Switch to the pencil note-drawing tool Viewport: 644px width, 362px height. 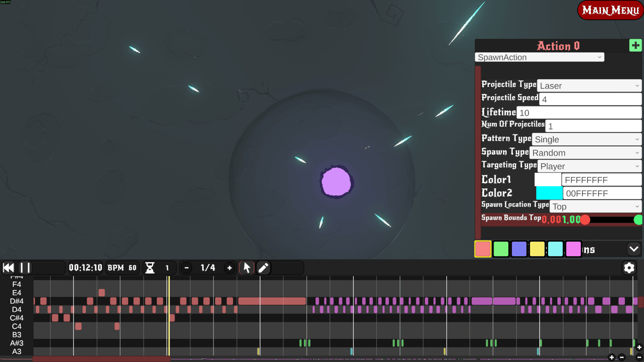coord(263,267)
